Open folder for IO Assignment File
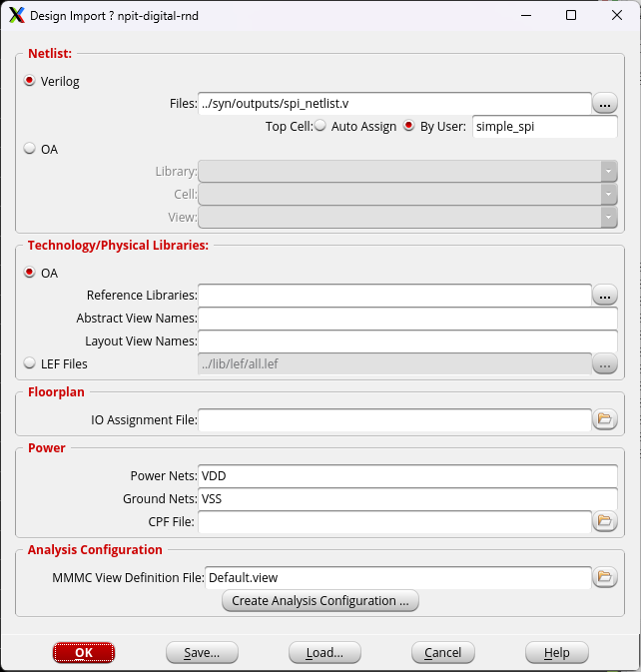The width and height of the screenshot is (641, 672). 605,419
